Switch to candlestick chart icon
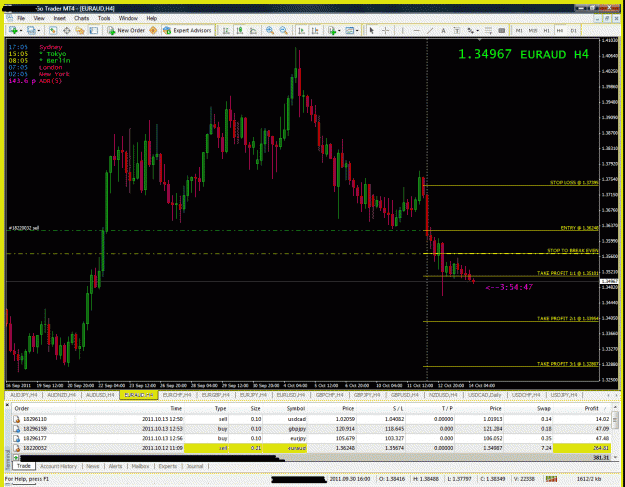Screen dimensions: 625x487 tap(240, 30)
